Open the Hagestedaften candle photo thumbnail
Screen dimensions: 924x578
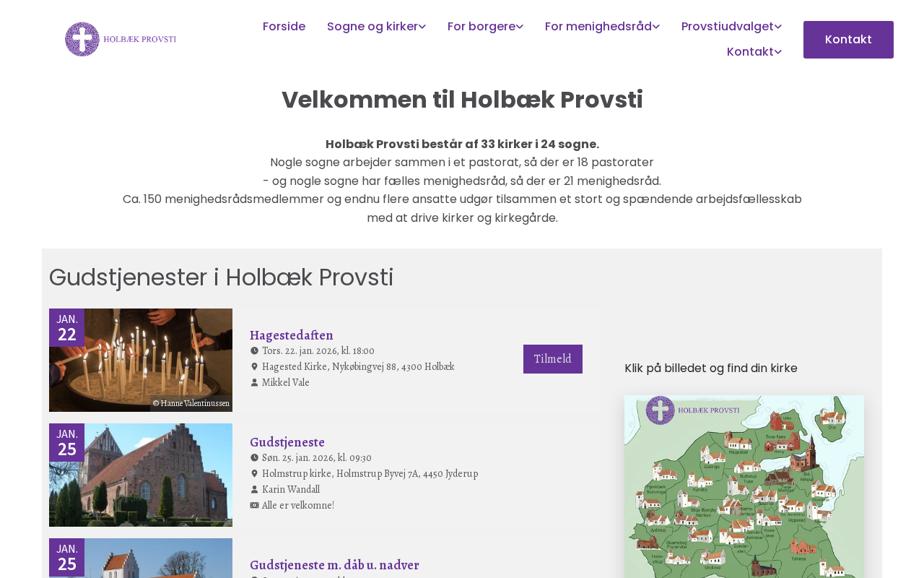coord(141,360)
